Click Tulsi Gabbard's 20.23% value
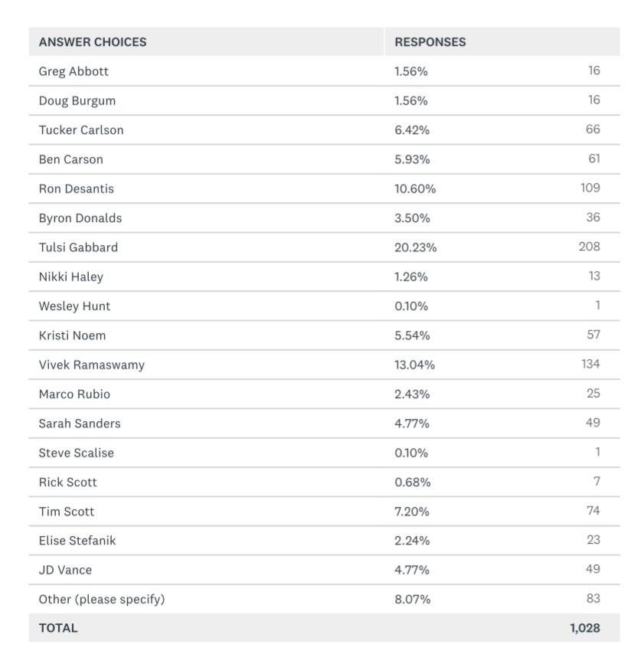 [x=416, y=247]
